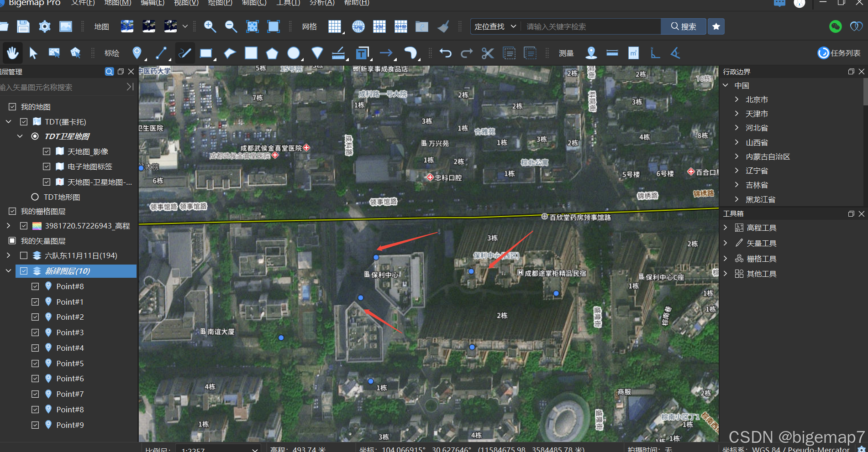Click the search icon in layer panel header
868x452 pixels.
click(109, 72)
